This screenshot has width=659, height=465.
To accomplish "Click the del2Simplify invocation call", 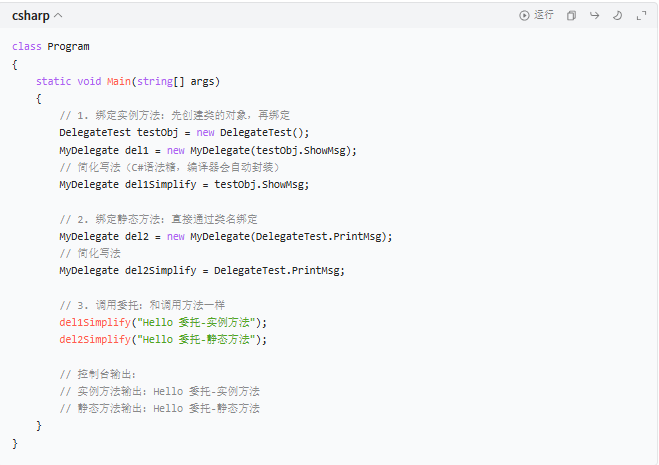I will [96, 339].
